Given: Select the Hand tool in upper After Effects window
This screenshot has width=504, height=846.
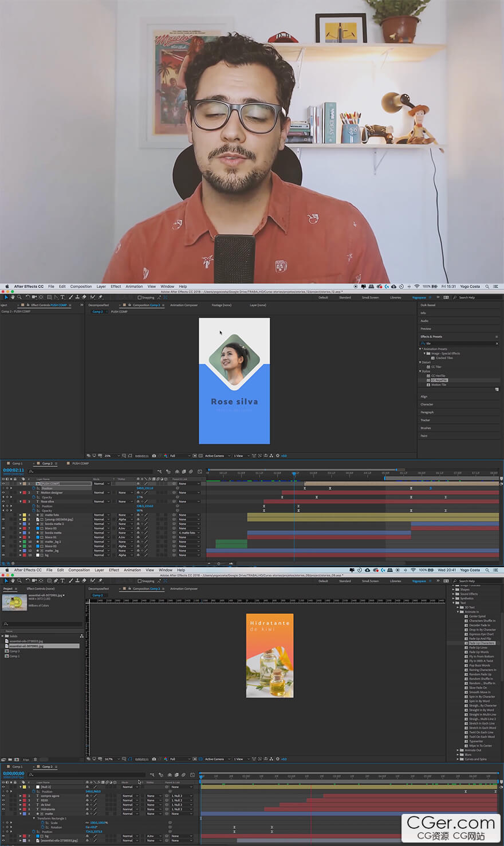Looking at the screenshot, I should (13, 297).
